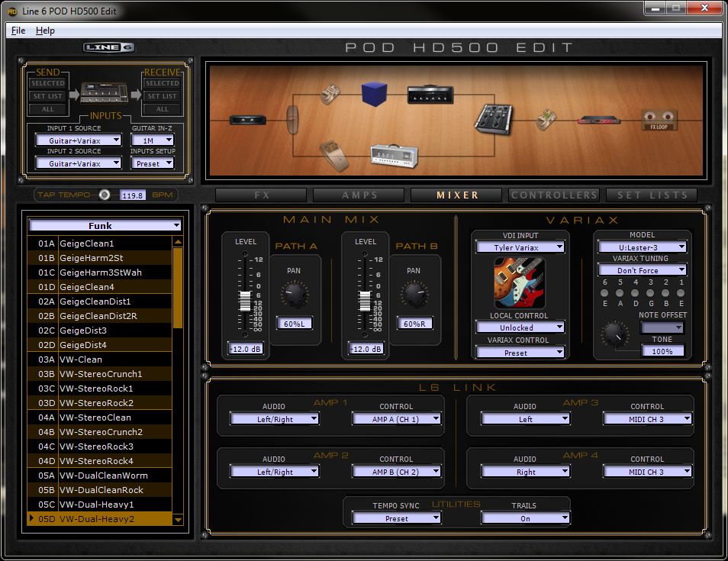Switch to the CONTROLLERS tab
This screenshot has height=561, width=728.
click(554, 195)
